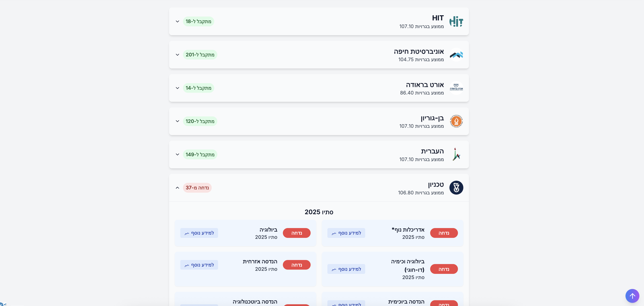Expand the בן-גוריון row chevron

point(178,121)
